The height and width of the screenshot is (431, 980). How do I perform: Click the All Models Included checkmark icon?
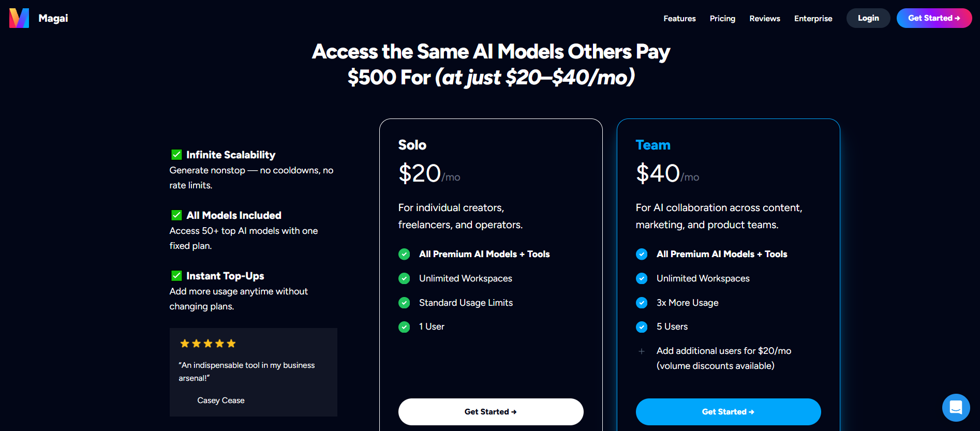coord(176,215)
